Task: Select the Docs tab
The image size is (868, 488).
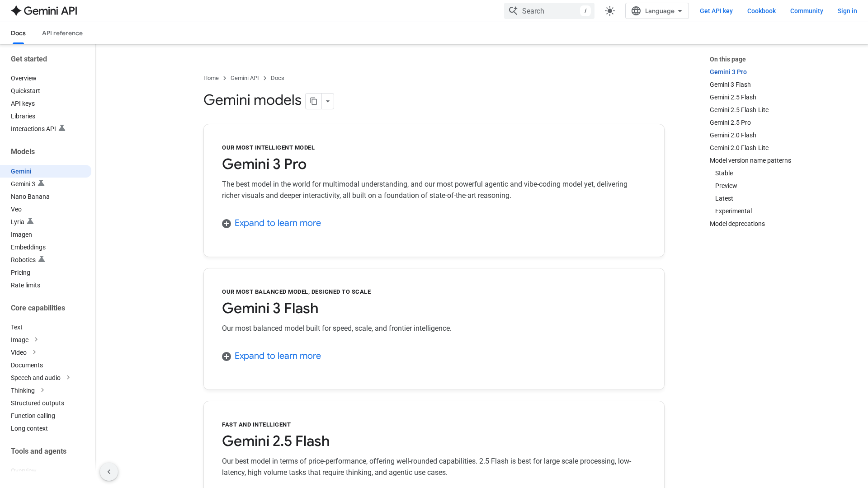Action: click(18, 33)
